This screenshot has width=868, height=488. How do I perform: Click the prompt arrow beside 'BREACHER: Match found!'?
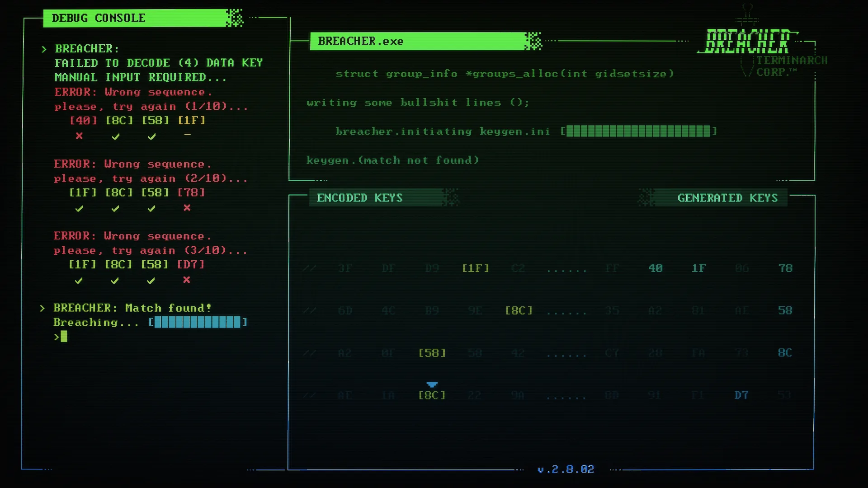42,308
